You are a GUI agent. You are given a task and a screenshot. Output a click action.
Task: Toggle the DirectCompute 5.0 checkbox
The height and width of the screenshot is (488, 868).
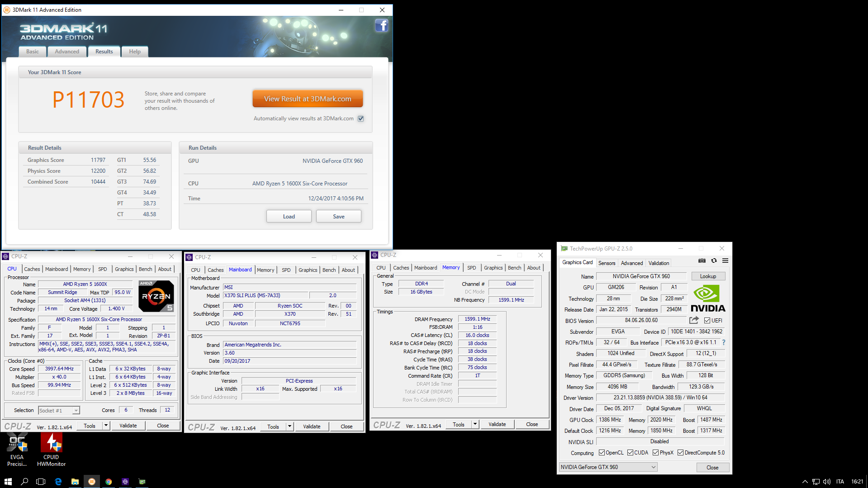coord(680,453)
